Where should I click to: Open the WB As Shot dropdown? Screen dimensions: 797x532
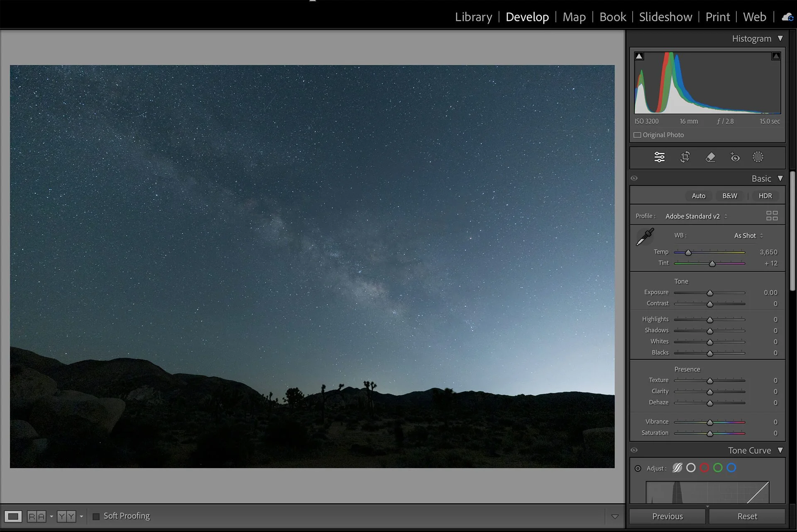click(x=748, y=236)
